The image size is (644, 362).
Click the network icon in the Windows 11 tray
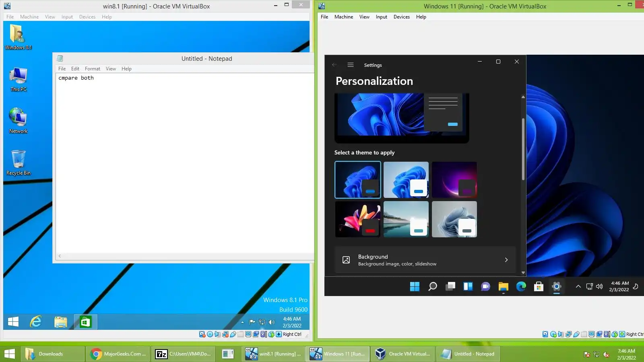pos(589,286)
